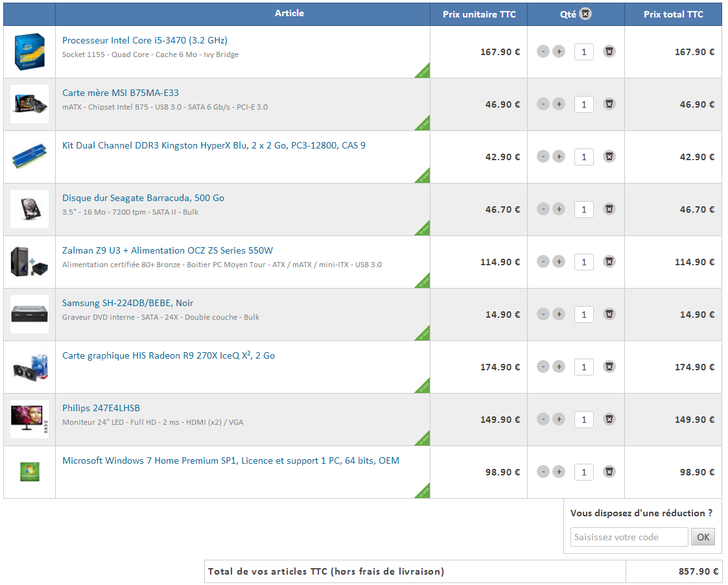Screen dimensions: 728x585
Task: Focus the quantity field for Intel Core i5-3470
Action: (584, 52)
